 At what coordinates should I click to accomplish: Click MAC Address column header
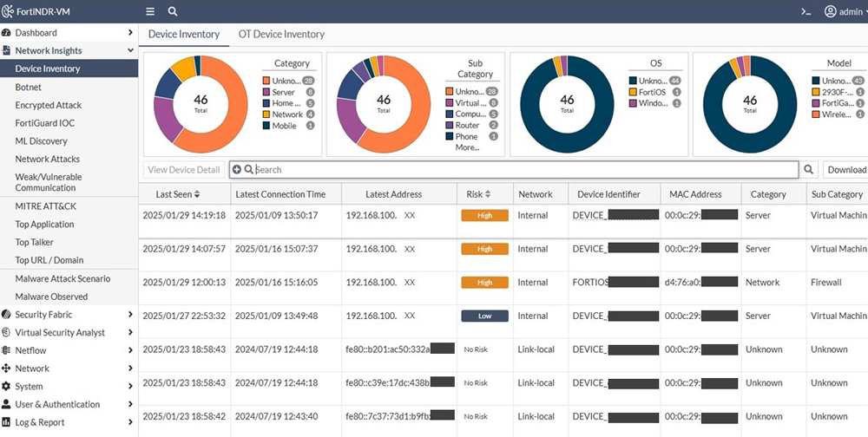695,195
